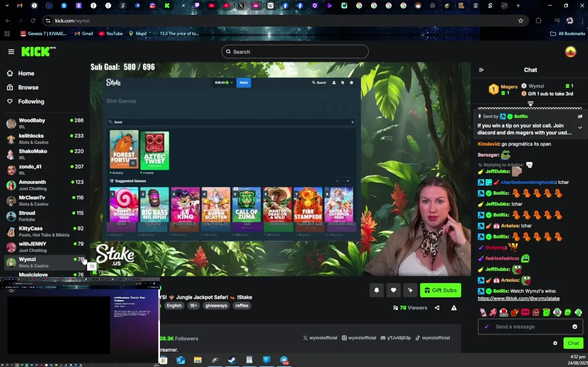Open wymziofficial TikTok link

click(433, 338)
